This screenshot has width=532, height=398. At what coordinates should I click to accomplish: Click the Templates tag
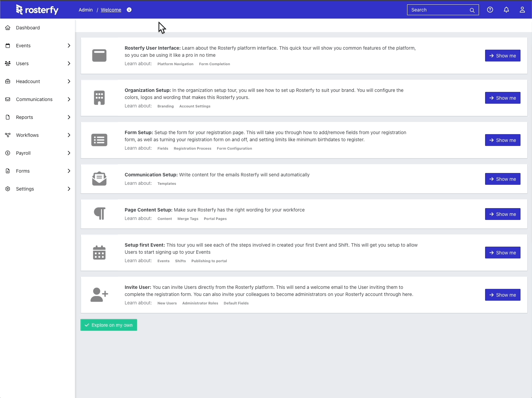pos(167,183)
